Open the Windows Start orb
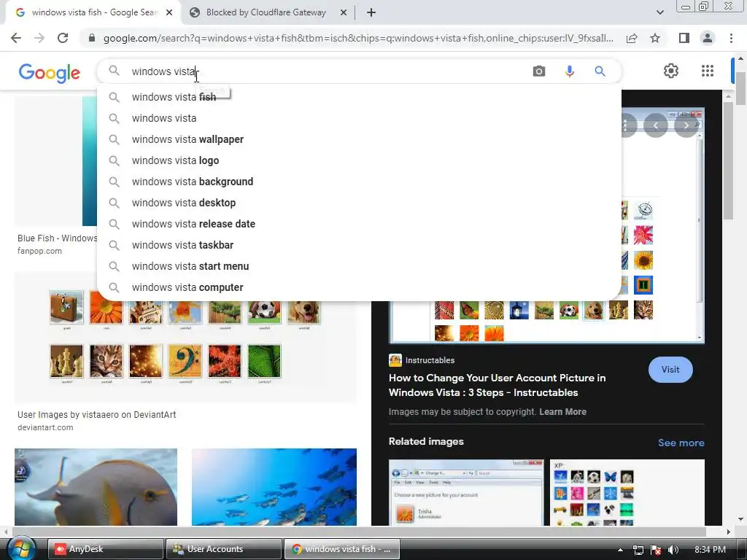The image size is (747, 560). [x=22, y=549]
